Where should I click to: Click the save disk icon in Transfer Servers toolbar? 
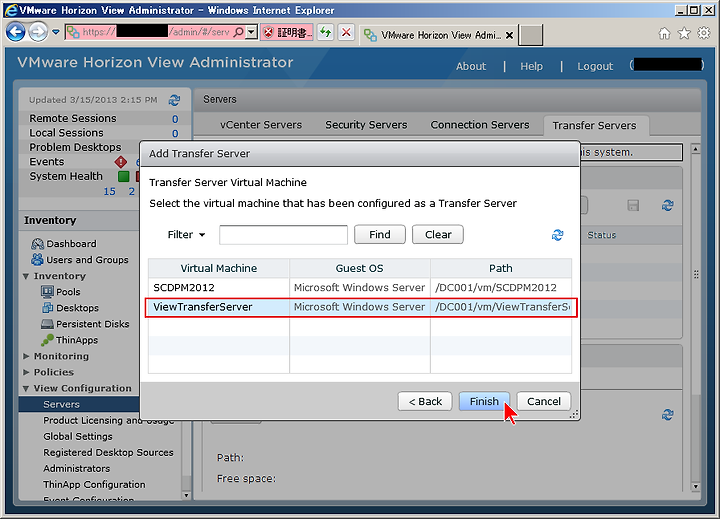(633, 205)
